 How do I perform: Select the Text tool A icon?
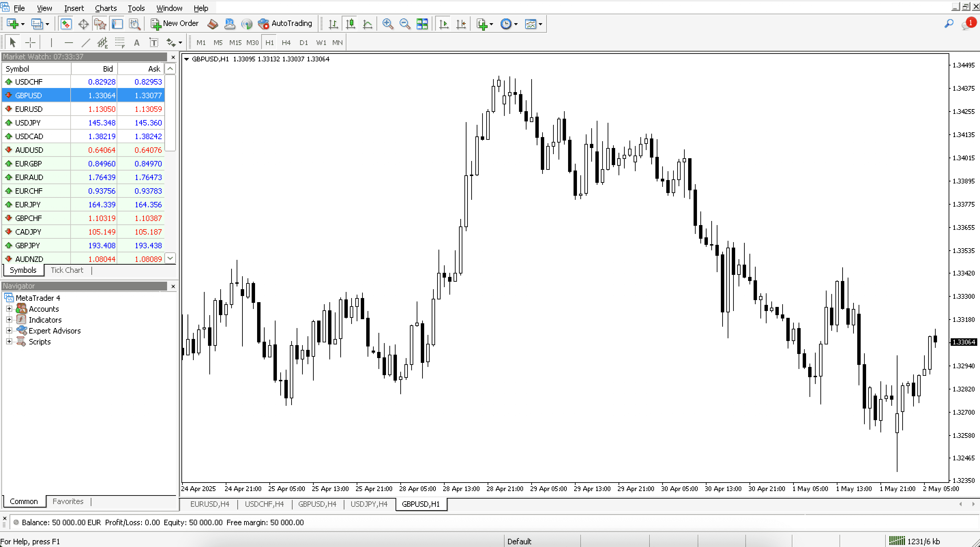point(137,43)
